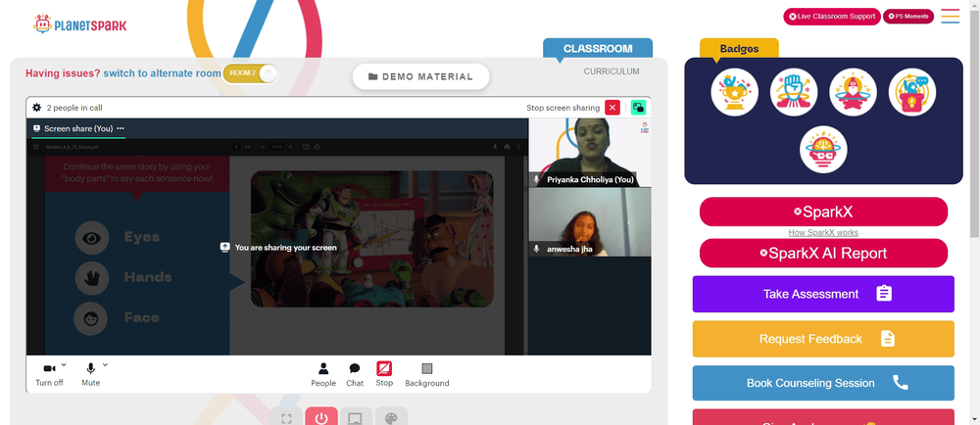Mute the microphone

pos(90,374)
